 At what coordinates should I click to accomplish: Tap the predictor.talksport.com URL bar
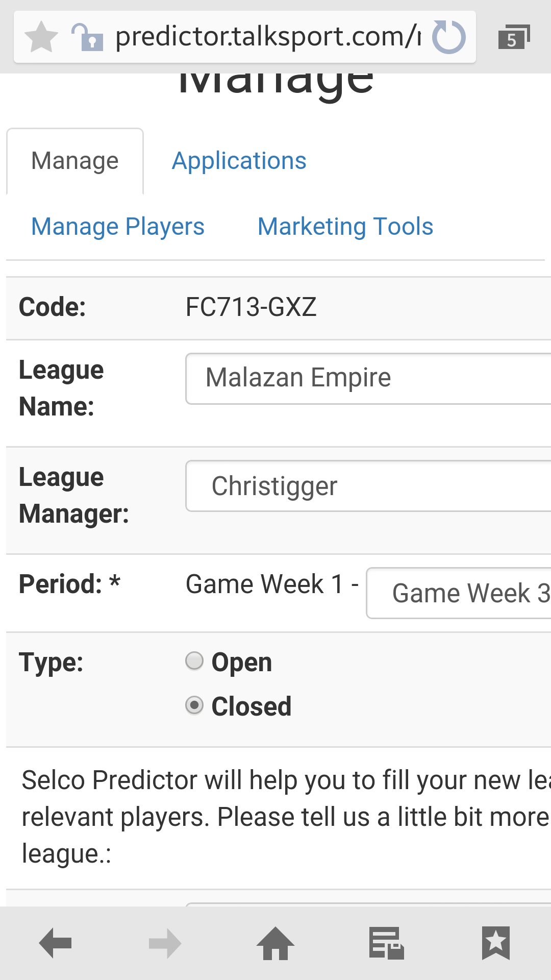[x=268, y=37]
